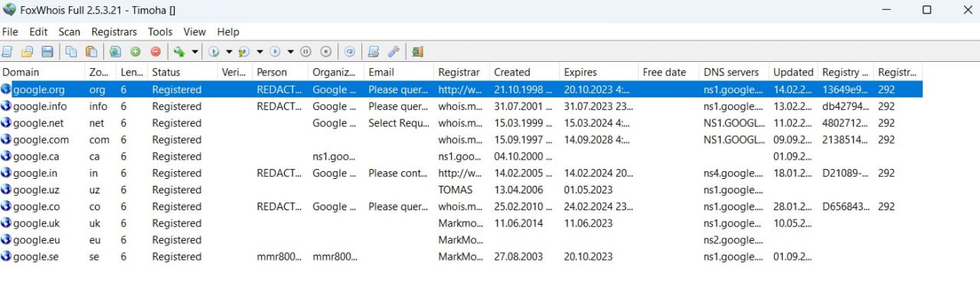Select the google.net row
Screen dimensions: 980x302
(x=461, y=123)
